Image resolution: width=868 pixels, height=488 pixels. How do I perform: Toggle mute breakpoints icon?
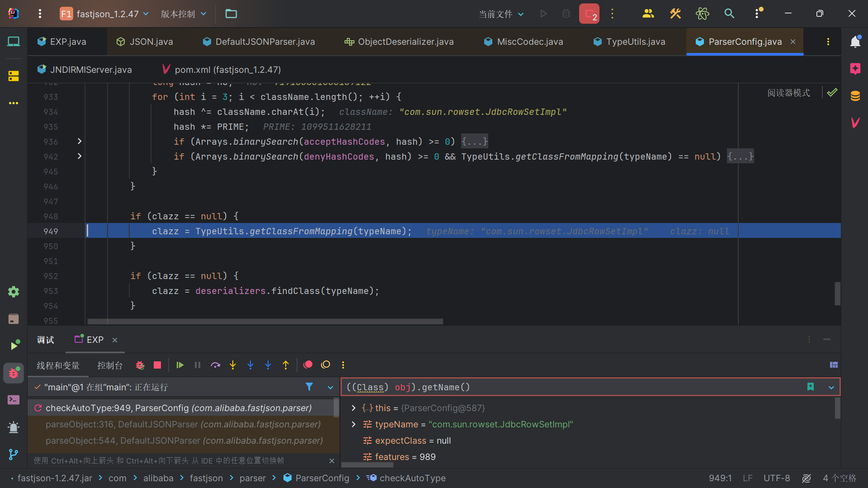pyautogui.click(x=325, y=365)
